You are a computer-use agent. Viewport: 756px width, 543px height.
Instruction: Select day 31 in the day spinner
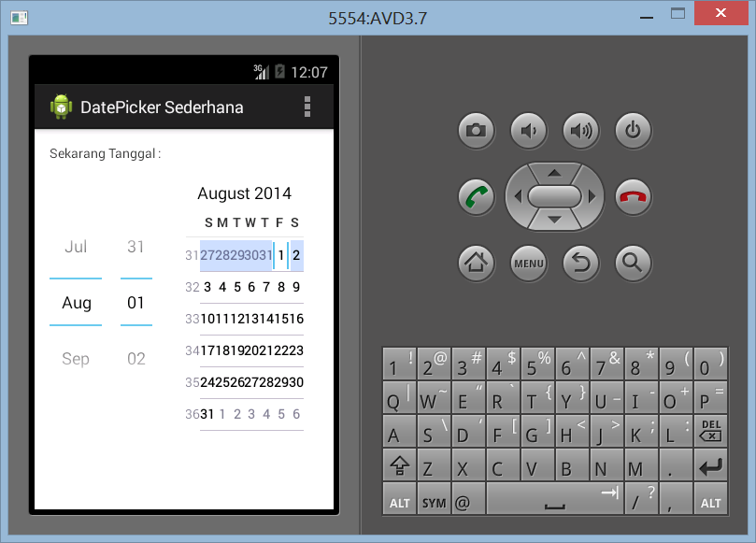[x=136, y=247]
